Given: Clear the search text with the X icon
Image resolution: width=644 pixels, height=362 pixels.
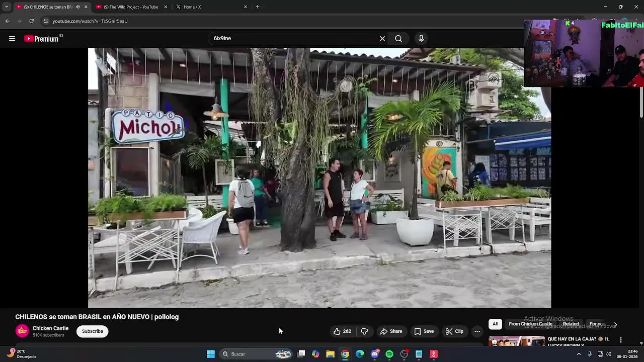Looking at the screenshot, I should [382, 39].
